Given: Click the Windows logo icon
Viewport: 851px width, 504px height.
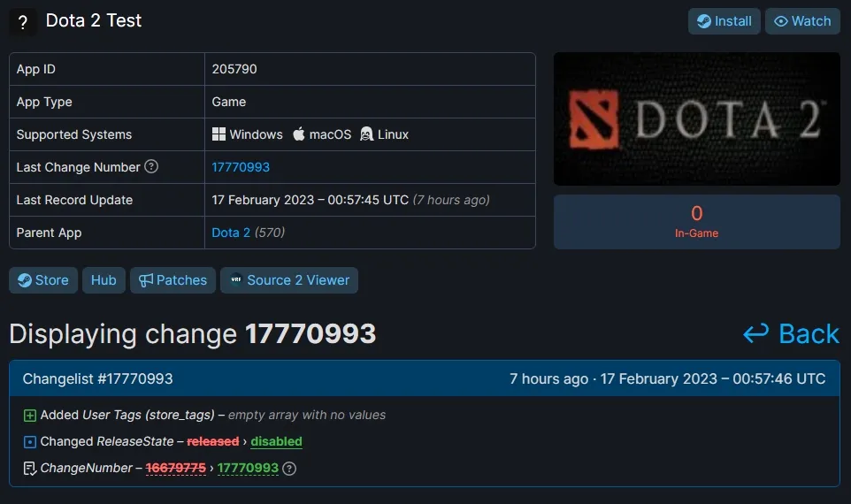Looking at the screenshot, I should coord(218,134).
